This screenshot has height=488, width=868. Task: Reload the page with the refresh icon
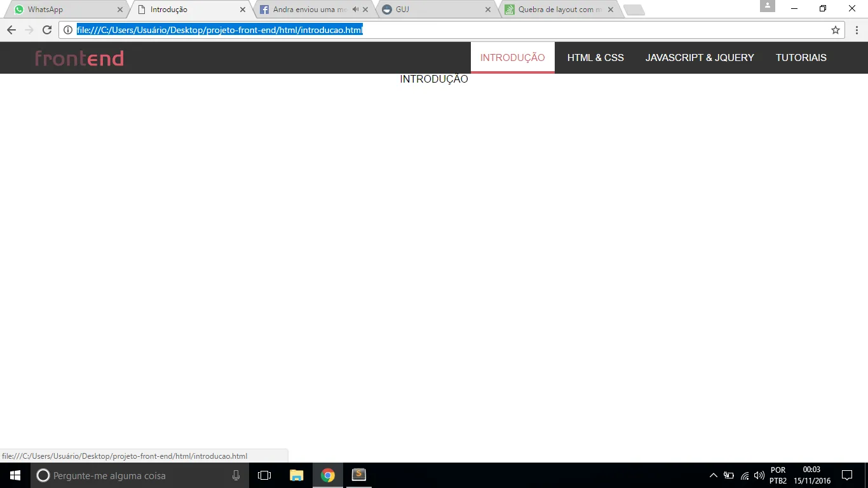(x=46, y=30)
